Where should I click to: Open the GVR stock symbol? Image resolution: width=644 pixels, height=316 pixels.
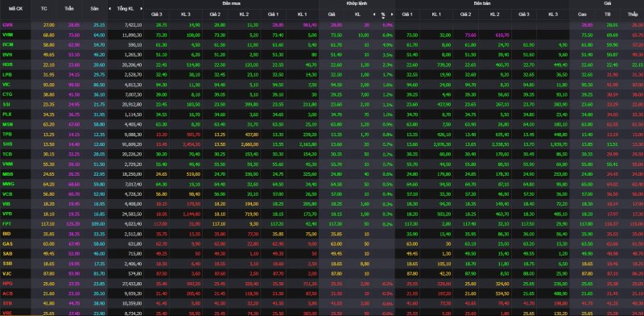point(7,25)
